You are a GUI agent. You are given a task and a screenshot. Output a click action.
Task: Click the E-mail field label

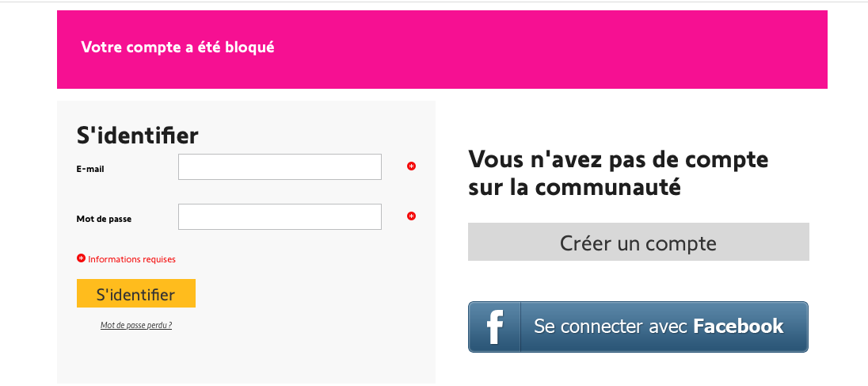pyautogui.click(x=90, y=169)
